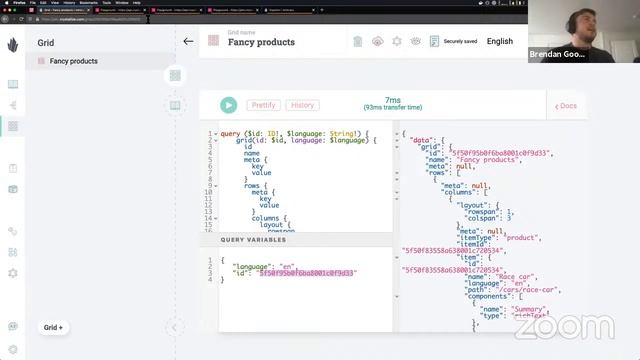Go back with the left arrow
The image size is (640, 360).
(x=188, y=41)
